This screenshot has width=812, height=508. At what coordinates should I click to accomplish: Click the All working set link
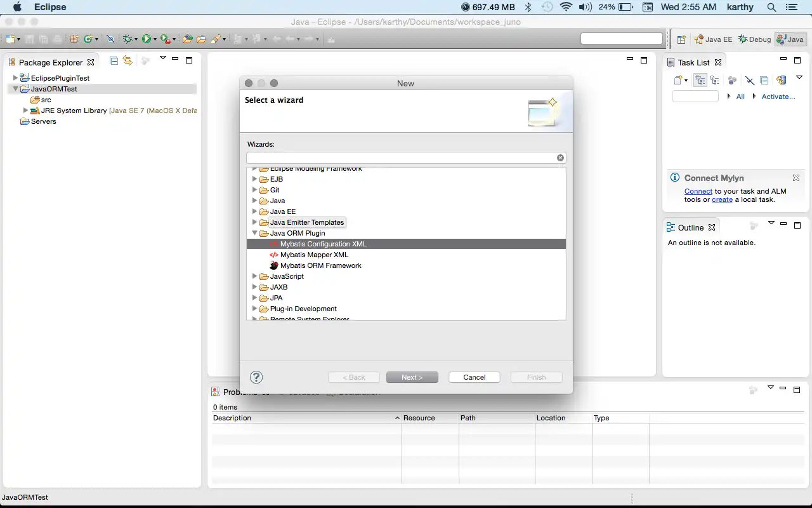pyautogui.click(x=740, y=97)
